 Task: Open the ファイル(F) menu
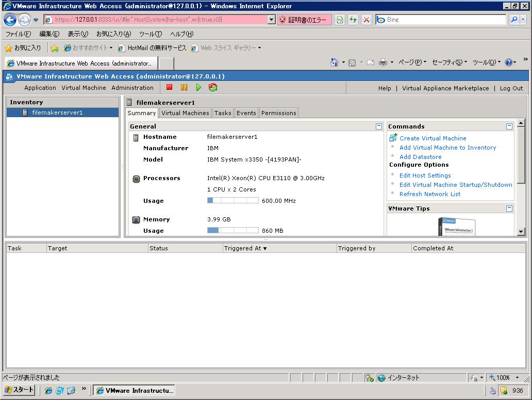coord(19,34)
